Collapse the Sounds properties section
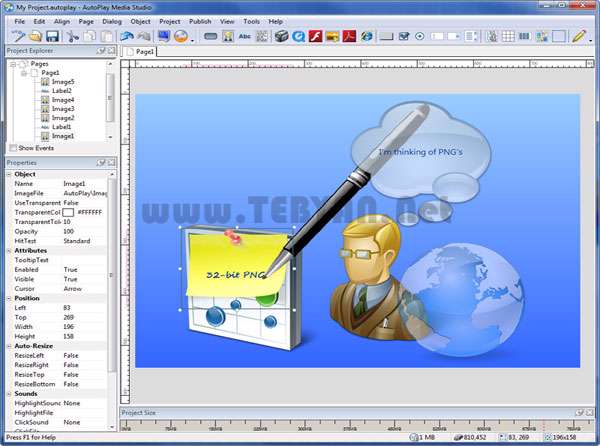The width and height of the screenshot is (600, 446). tap(9, 394)
